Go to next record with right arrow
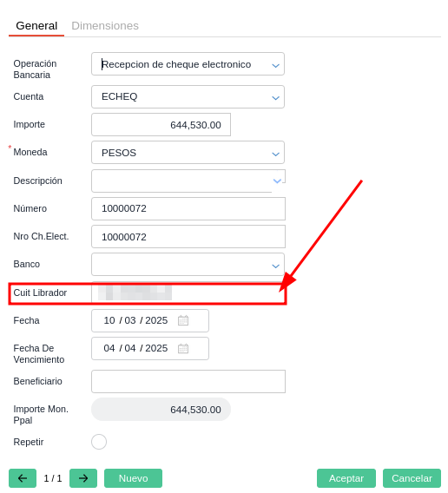 (83, 478)
